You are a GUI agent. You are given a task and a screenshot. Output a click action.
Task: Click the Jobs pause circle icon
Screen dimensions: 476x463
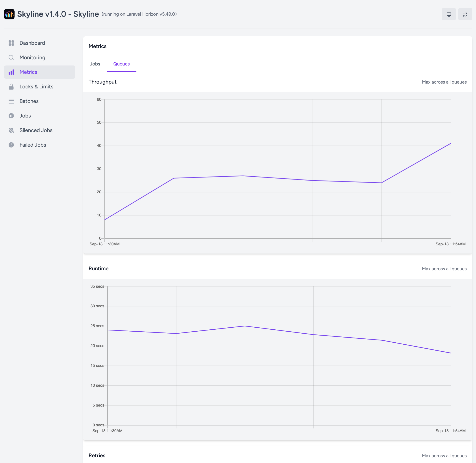click(11, 116)
